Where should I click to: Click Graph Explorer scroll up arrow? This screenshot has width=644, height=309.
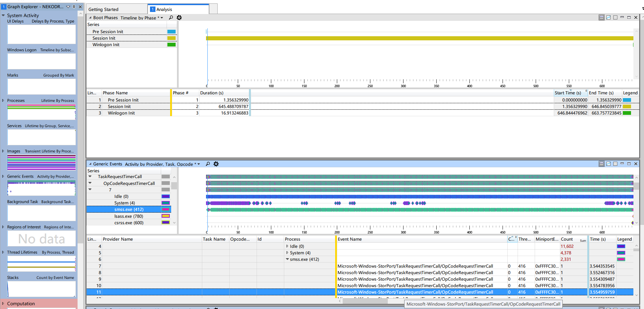tap(81, 14)
